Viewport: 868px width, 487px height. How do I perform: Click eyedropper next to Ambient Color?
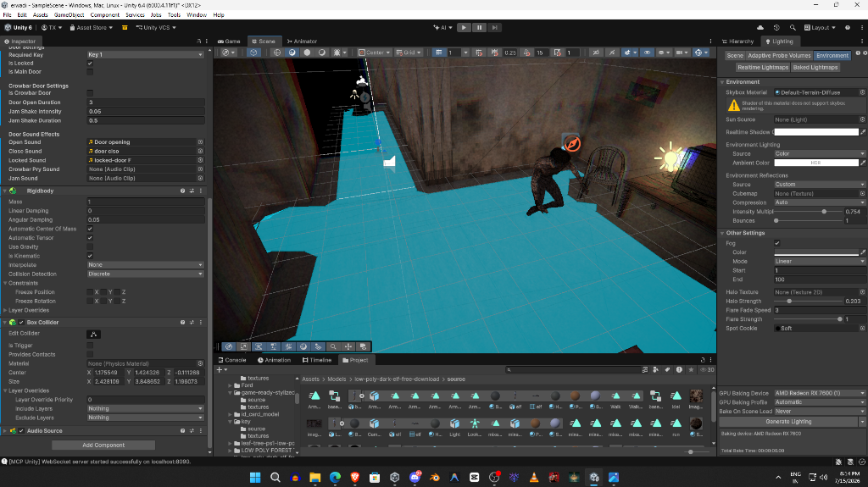pos(862,163)
